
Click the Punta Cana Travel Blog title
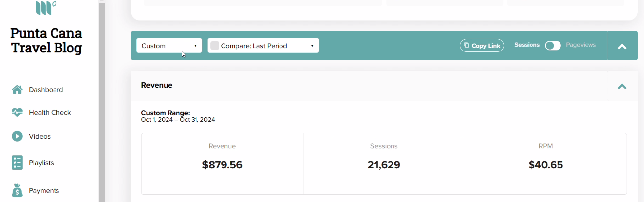coord(46,41)
